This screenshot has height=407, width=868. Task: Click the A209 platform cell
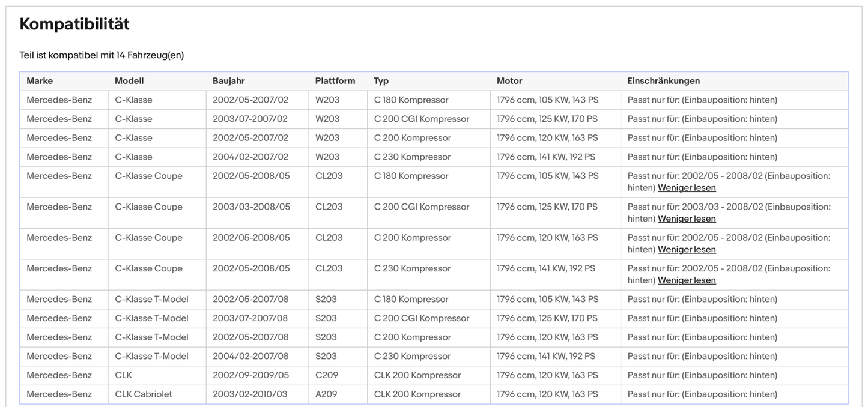pos(326,394)
